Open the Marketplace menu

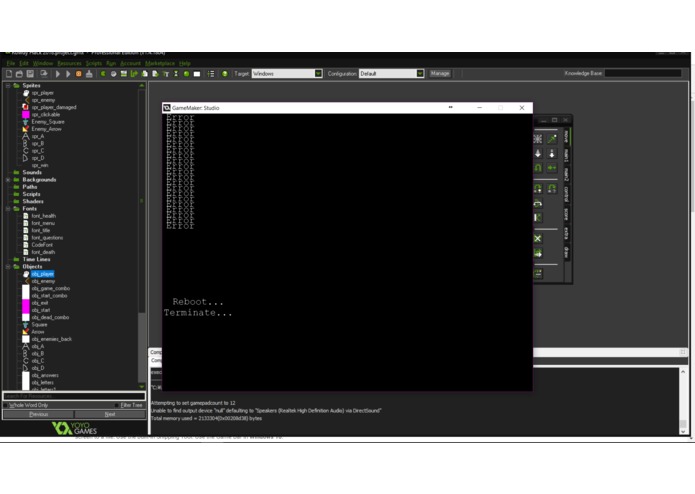pos(160,63)
